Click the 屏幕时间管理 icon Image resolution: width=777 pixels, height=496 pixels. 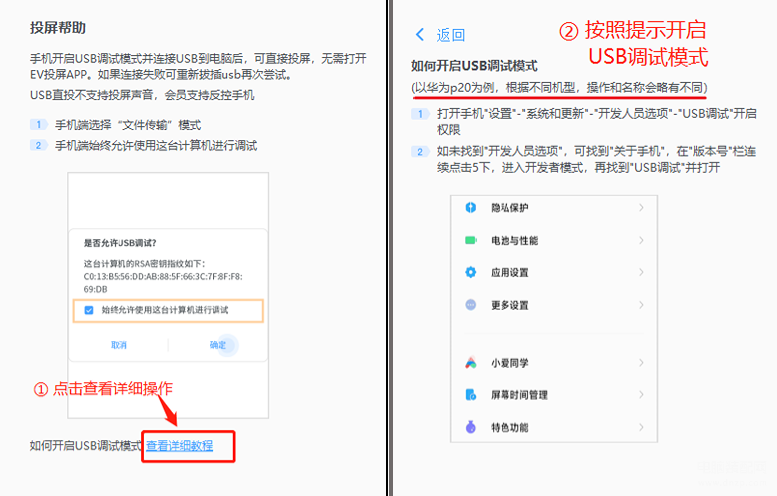[471, 395]
